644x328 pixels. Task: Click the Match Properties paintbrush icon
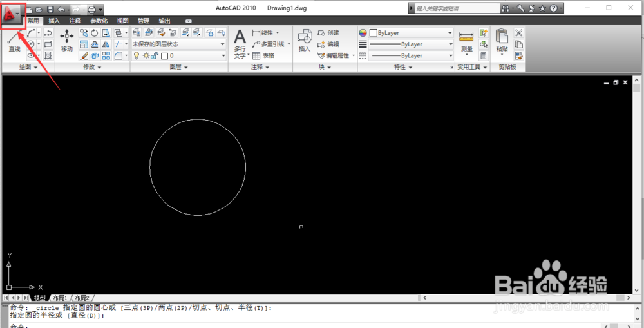[x=518, y=55]
